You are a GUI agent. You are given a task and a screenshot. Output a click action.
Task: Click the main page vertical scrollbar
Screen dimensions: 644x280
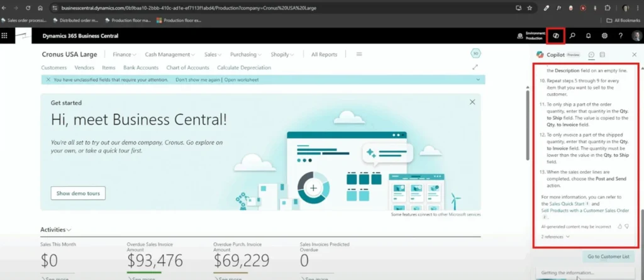528,125
